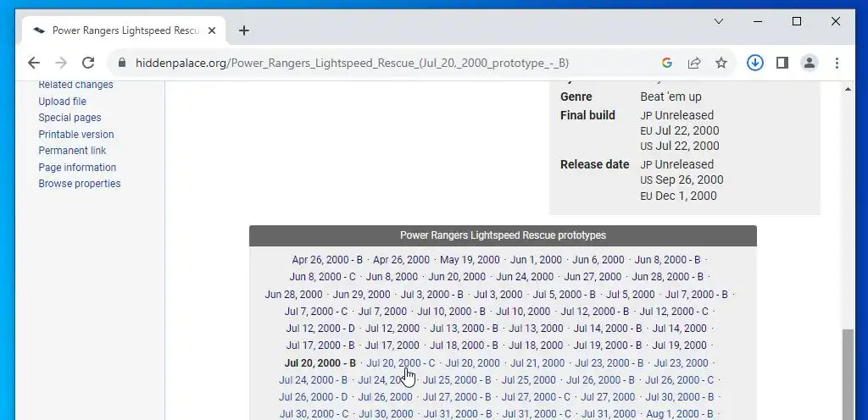868x420 pixels.
Task: Open the Permanent link entry
Action: tap(72, 151)
